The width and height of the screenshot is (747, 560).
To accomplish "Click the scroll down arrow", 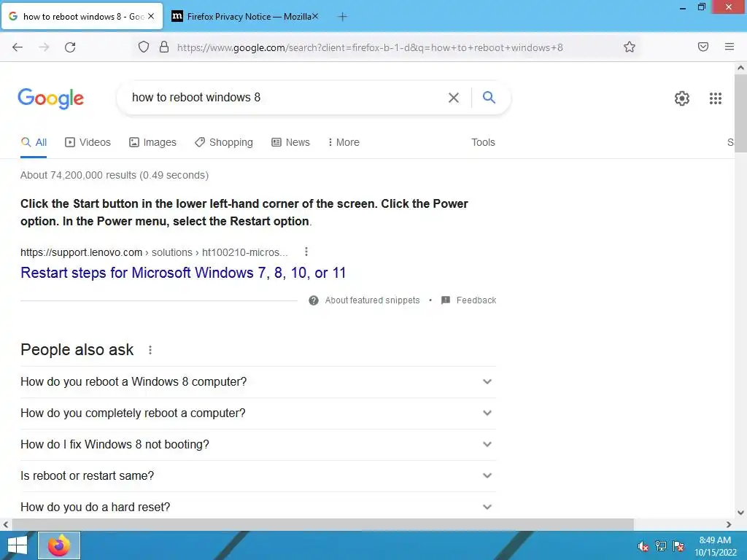I will [740, 513].
